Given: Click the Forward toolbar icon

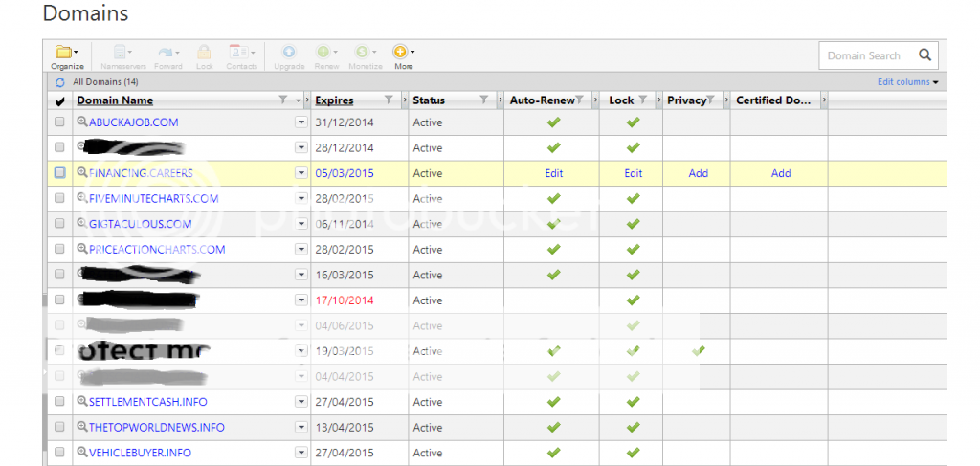Looking at the screenshot, I should (x=168, y=56).
